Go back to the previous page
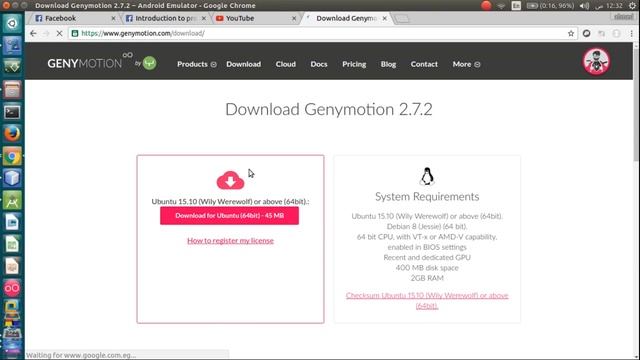The width and height of the screenshot is (640, 360). [33, 33]
